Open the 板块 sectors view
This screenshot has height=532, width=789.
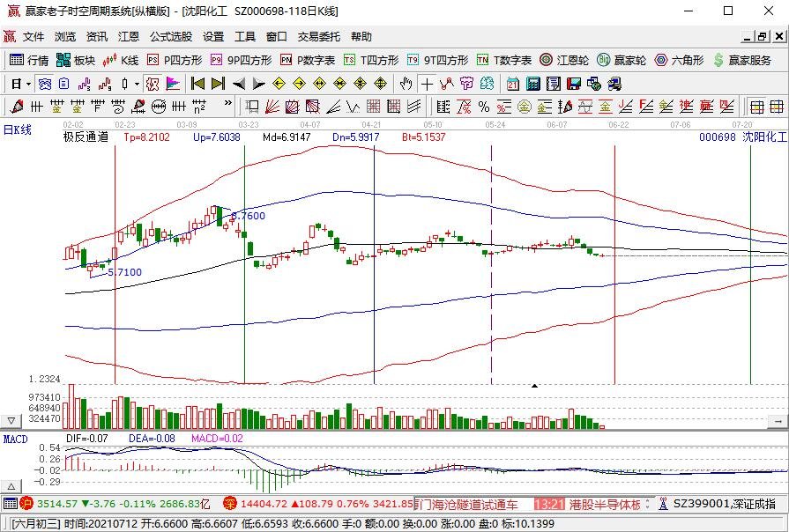click(x=76, y=61)
